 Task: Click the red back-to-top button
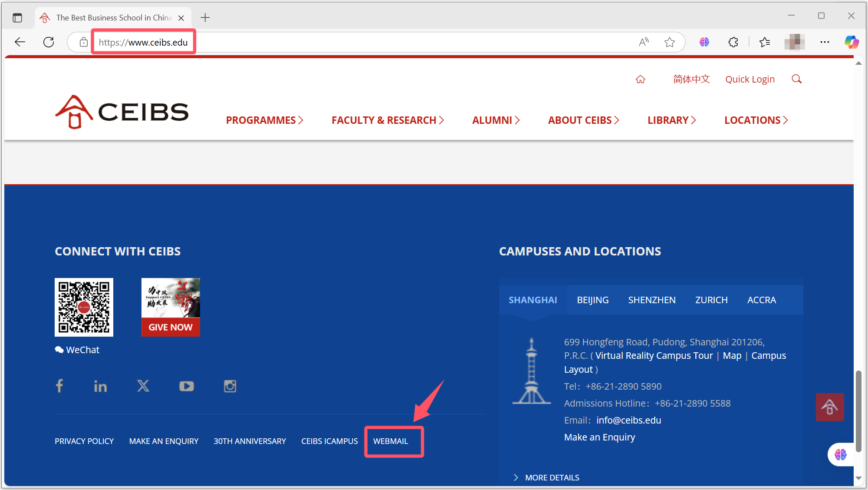(x=830, y=407)
